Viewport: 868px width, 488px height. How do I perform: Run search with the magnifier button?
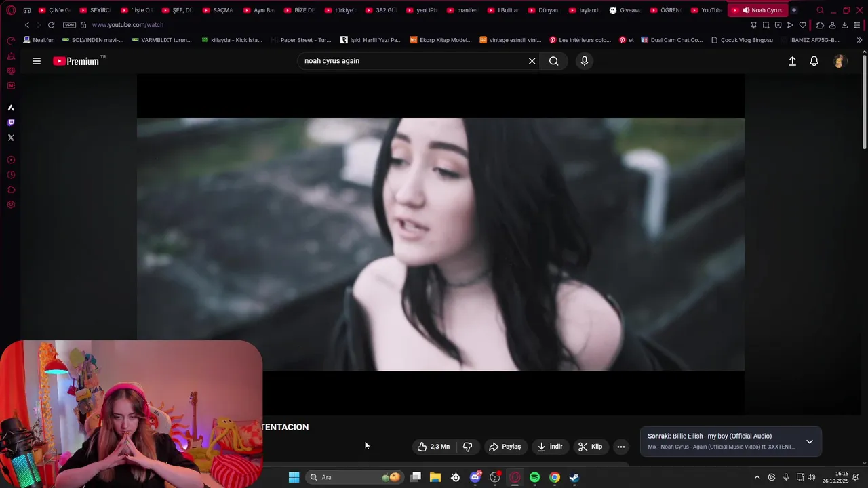click(554, 61)
